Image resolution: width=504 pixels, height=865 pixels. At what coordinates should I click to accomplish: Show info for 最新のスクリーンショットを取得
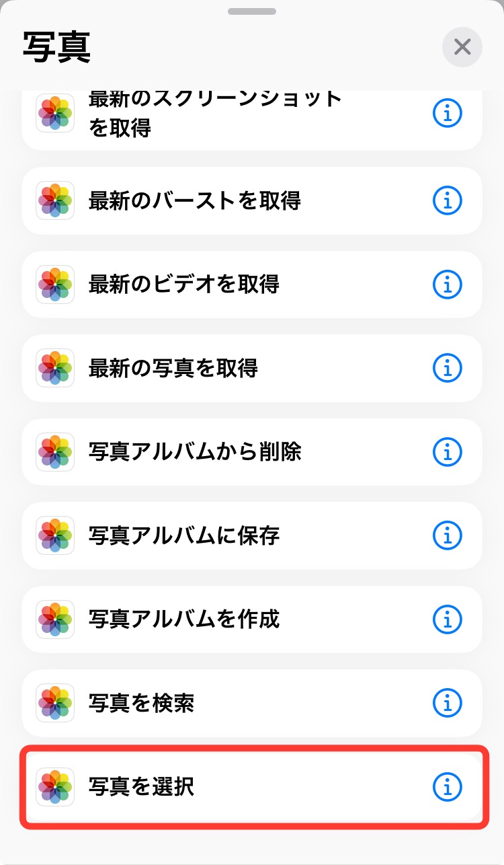[447, 115]
